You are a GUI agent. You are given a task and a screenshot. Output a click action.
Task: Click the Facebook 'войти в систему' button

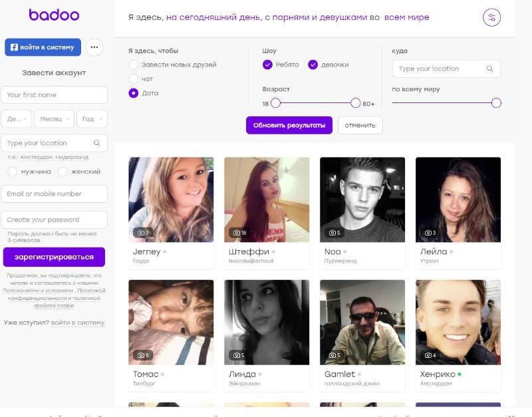pyautogui.click(x=43, y=47)
